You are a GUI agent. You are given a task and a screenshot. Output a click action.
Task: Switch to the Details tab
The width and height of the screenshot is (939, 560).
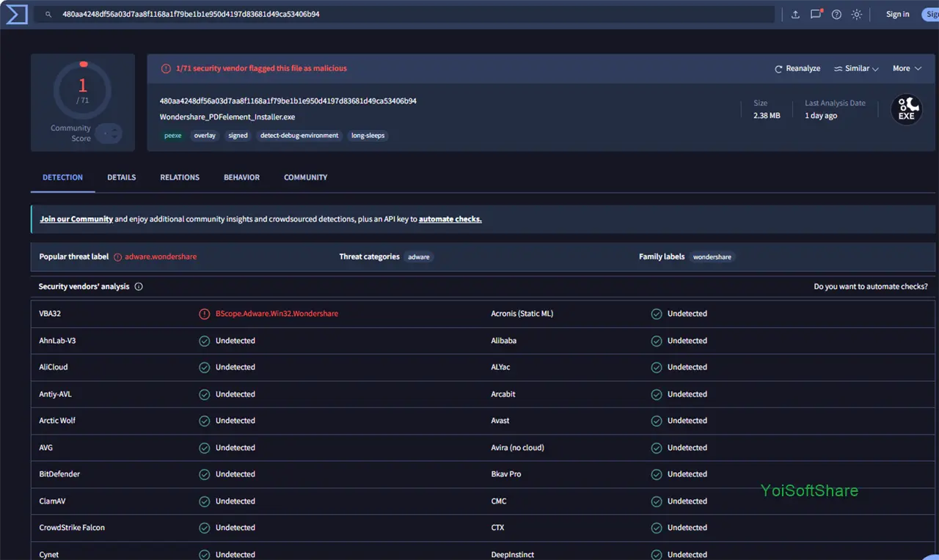tap(122, 177)
